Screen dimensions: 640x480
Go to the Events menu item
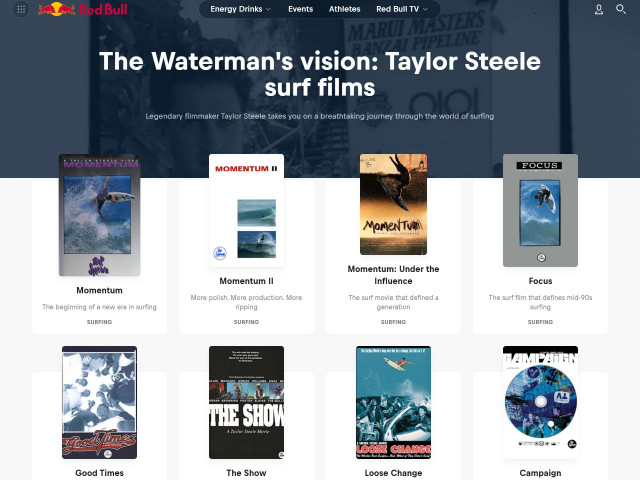point(300,9)
